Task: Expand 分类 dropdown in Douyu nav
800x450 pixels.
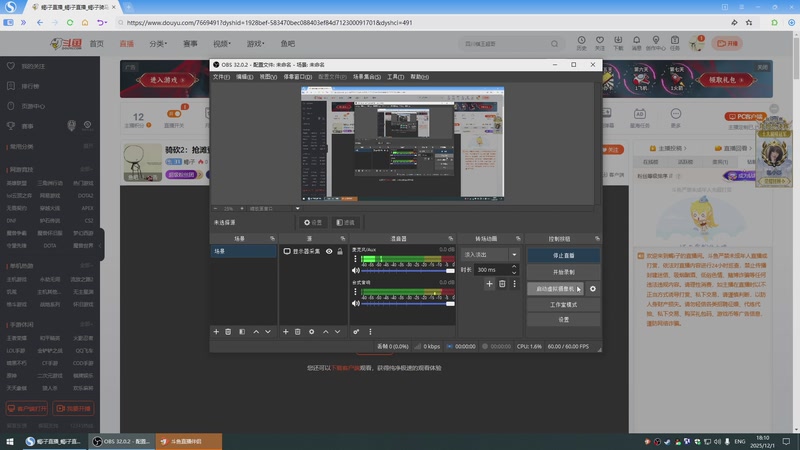Action: pyautogui.click(x=158, y=44)
